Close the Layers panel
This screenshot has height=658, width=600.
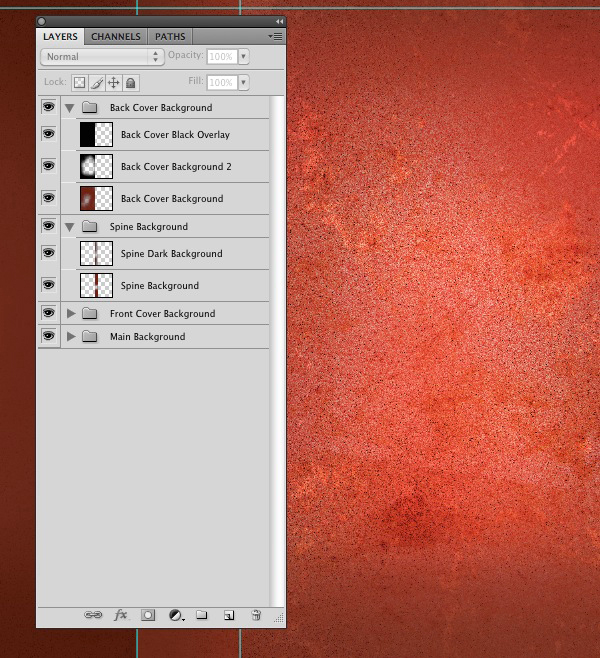click(x=41, y=21)
